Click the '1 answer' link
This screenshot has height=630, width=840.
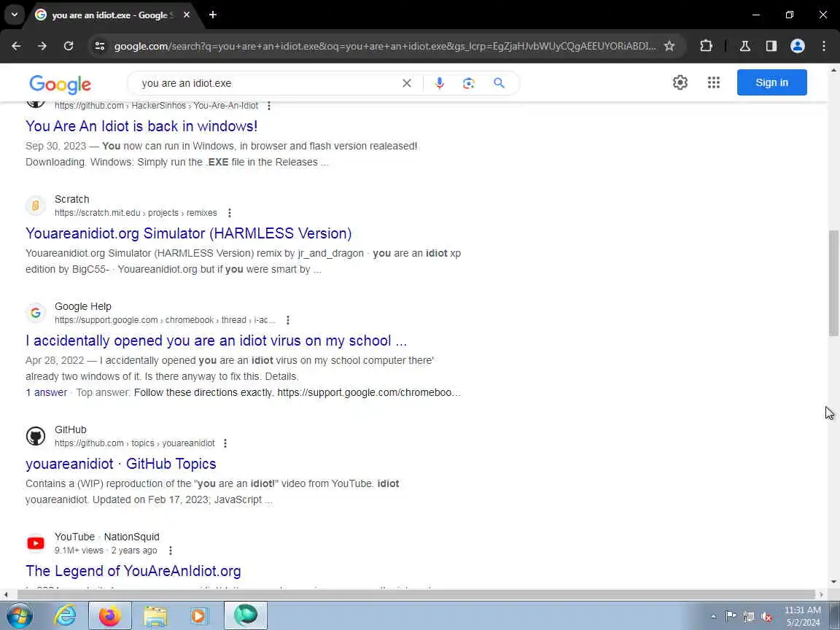pyautogui.click(x=47, y=392)
